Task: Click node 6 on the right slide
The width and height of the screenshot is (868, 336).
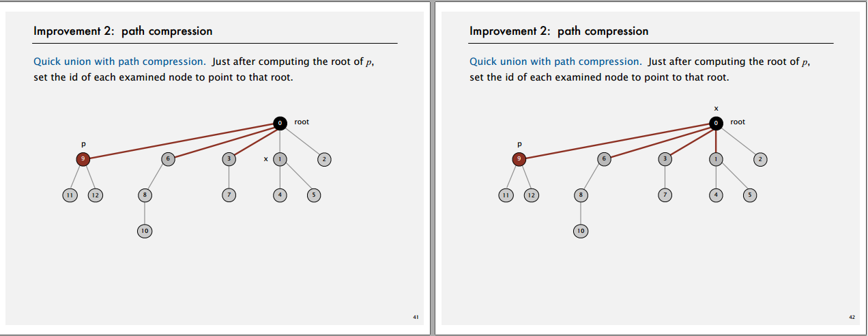Action: click(x=604, y=159)
